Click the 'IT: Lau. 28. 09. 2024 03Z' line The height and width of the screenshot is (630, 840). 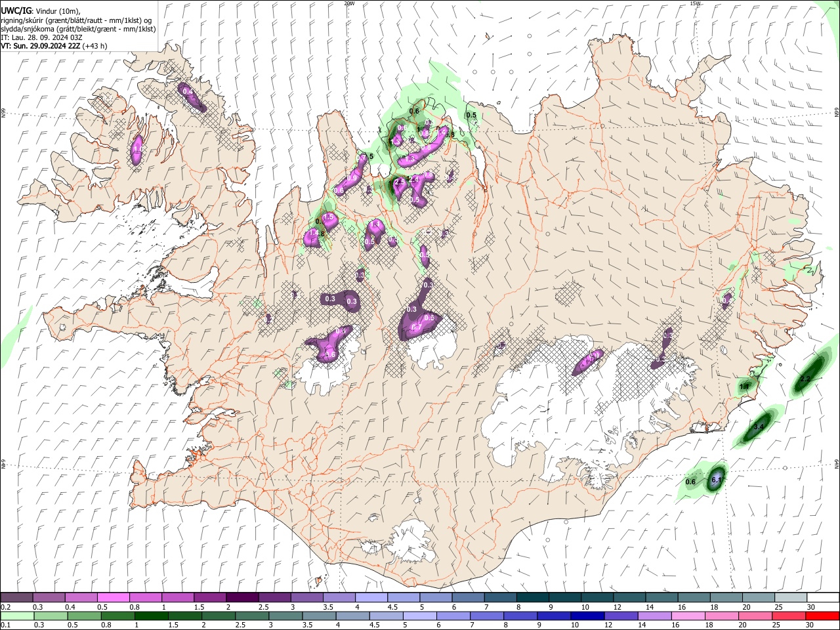pyautogui.click(x=42, y=37)
